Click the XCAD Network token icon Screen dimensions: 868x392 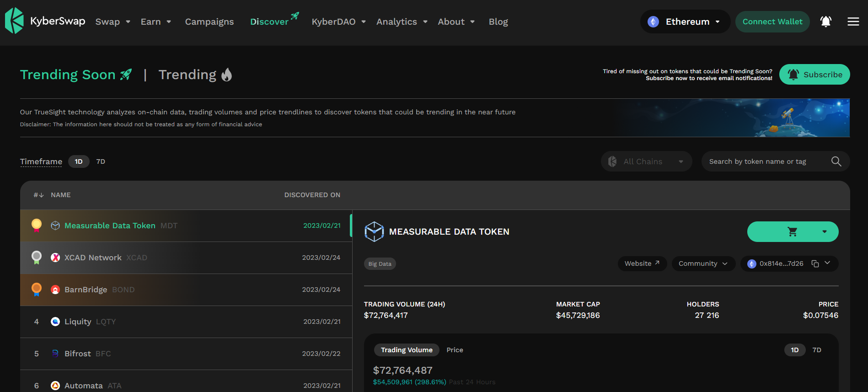click(x=55, y=258)
